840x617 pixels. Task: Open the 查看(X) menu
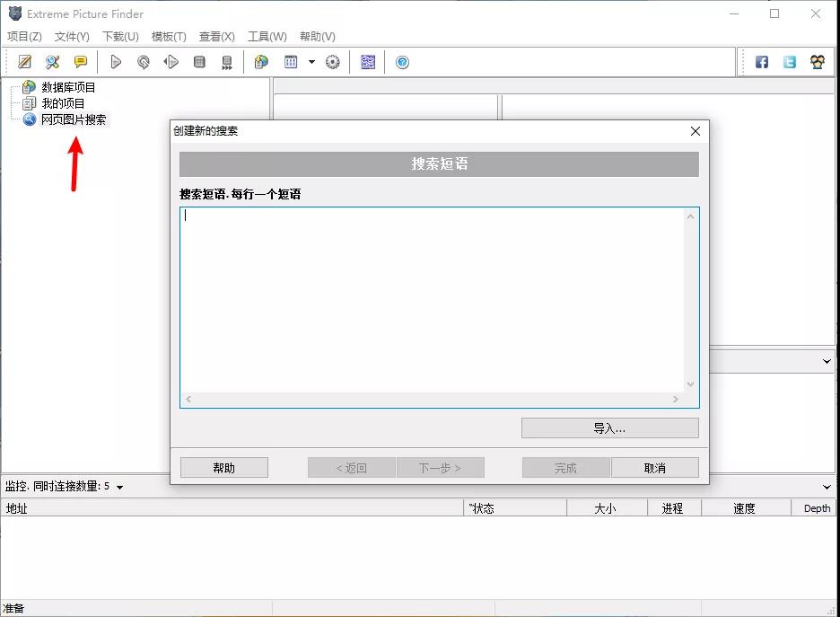[x=217, y=37]
